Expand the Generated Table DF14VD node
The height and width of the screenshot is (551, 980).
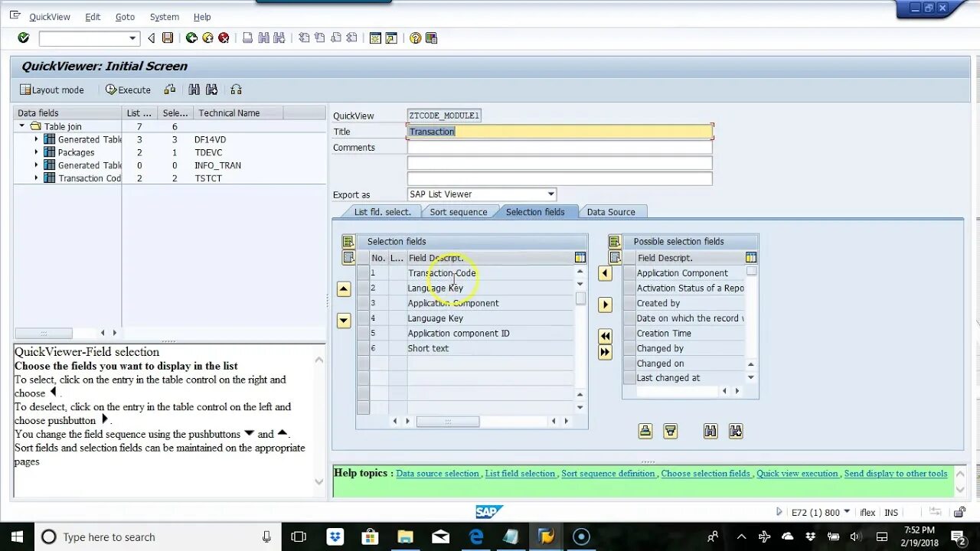point(36,139)
